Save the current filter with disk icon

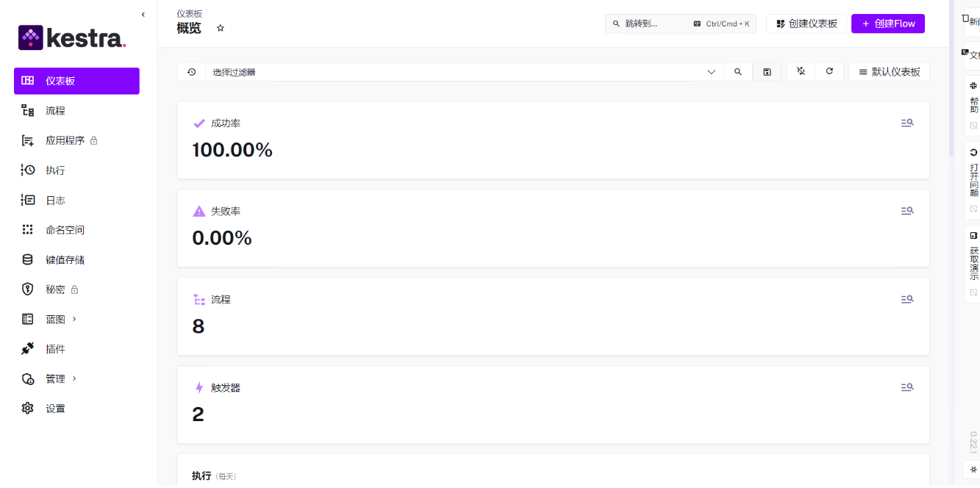click(x=767, y=72)
